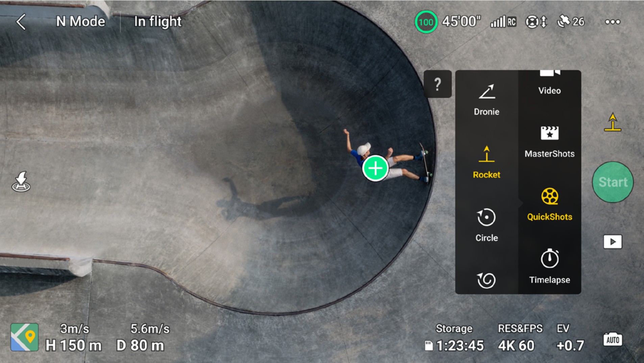The height and width of the screenshot is (363, 644).
Task: Adjust the EV +0.7 exposure value
Action: pyautogui.click(x=570, y=338)
